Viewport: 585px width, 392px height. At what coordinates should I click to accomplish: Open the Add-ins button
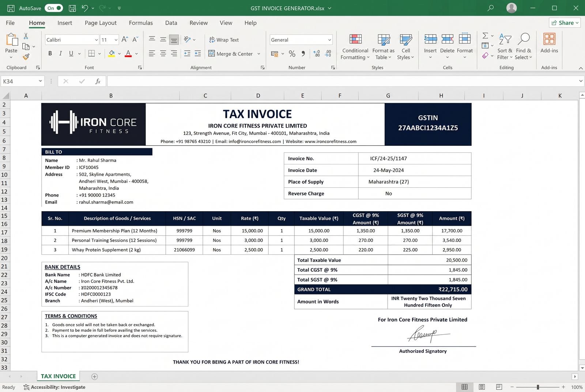click(x=549, y=43)
